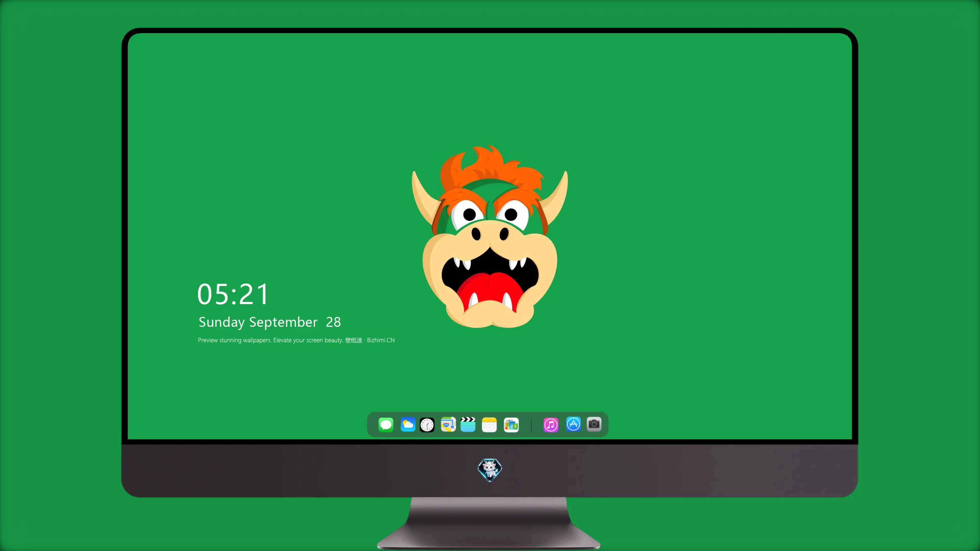
Task: Launch the Camera app from the dock
Action: pos(594,424)
